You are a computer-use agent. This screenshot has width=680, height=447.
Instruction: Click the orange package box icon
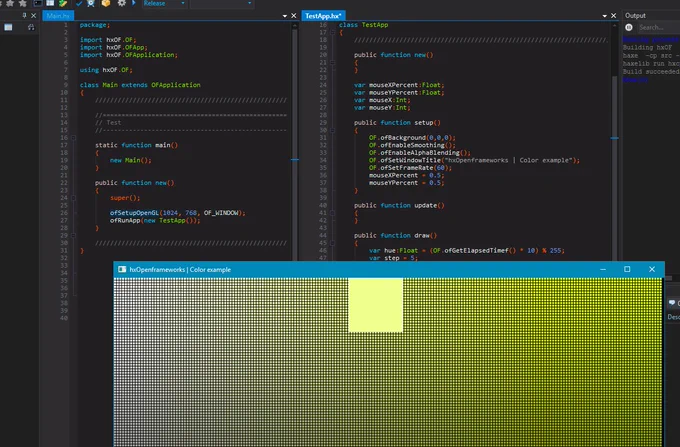coord(106,3)
